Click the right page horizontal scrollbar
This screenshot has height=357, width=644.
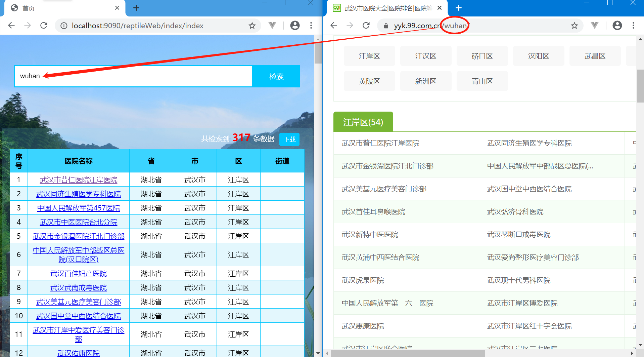point(408,353)
